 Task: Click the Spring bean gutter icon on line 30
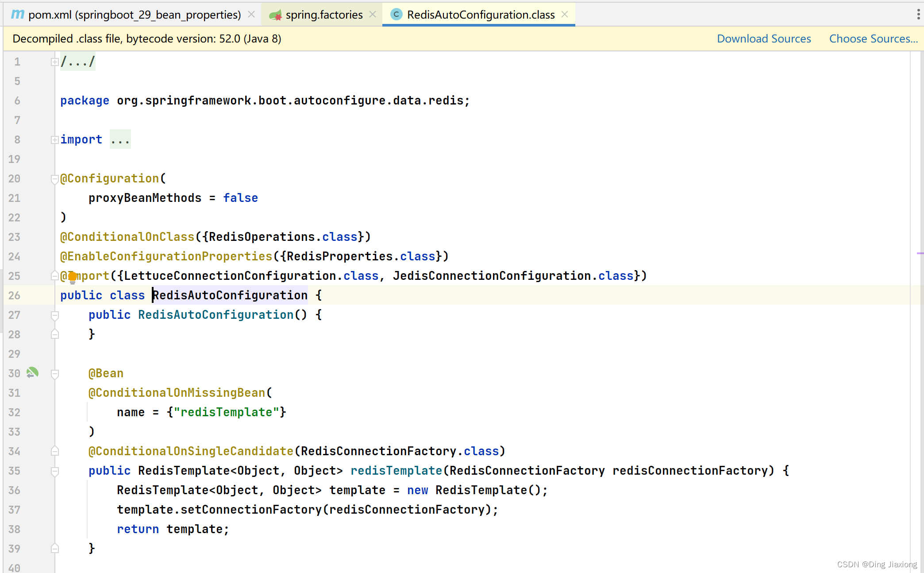point(32,373)
